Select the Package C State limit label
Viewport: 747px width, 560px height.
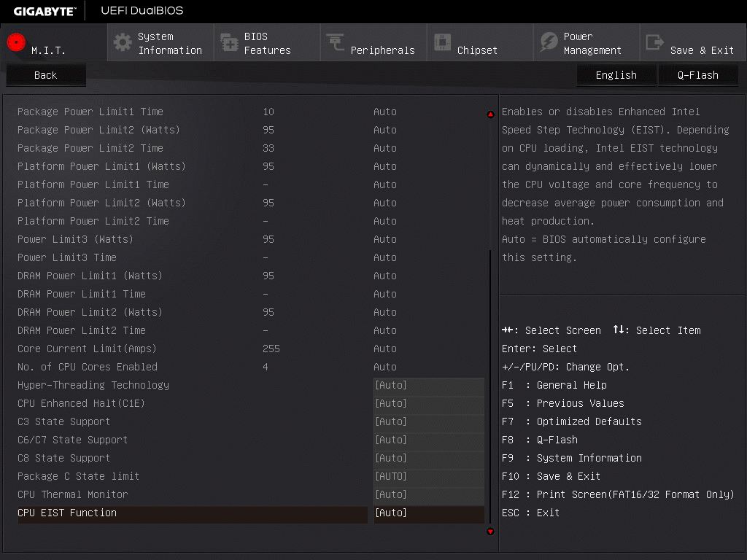(x=79, y=476)
